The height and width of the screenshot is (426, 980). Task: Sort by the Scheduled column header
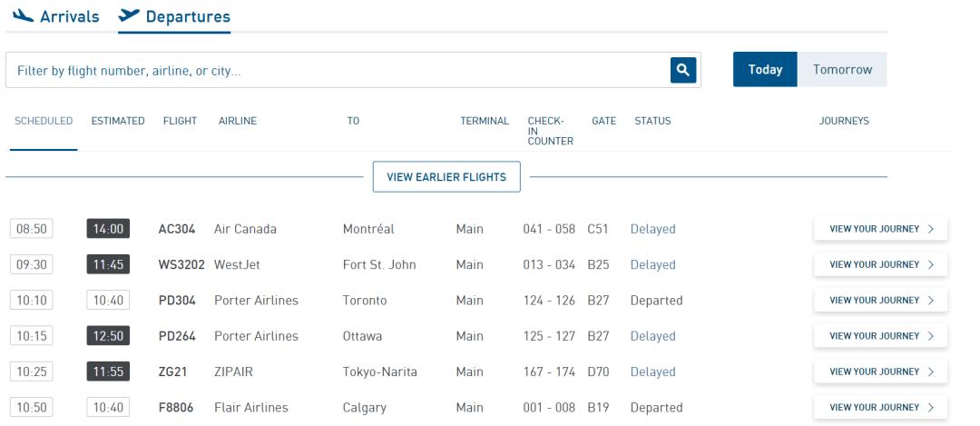tap(44, 121)
